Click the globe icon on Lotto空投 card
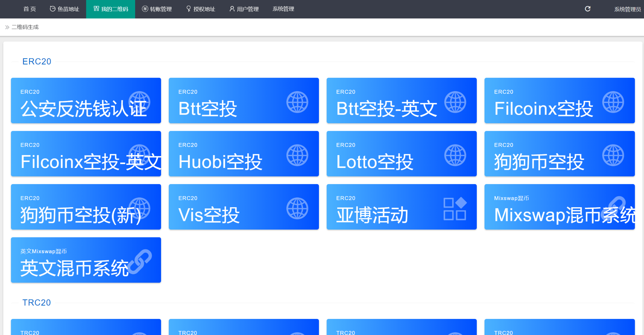644x335 pixels. click(x=455, y=155)
